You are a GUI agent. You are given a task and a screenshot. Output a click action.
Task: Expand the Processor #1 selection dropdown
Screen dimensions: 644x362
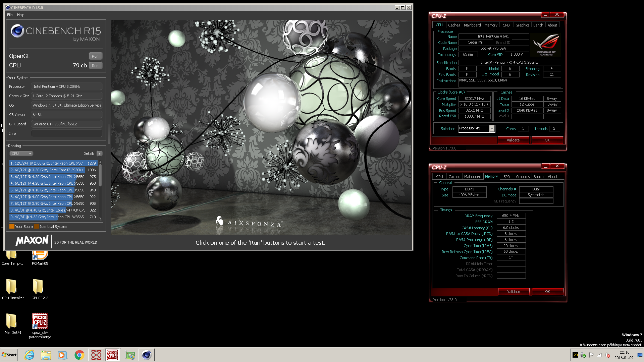tap(492, 129)
